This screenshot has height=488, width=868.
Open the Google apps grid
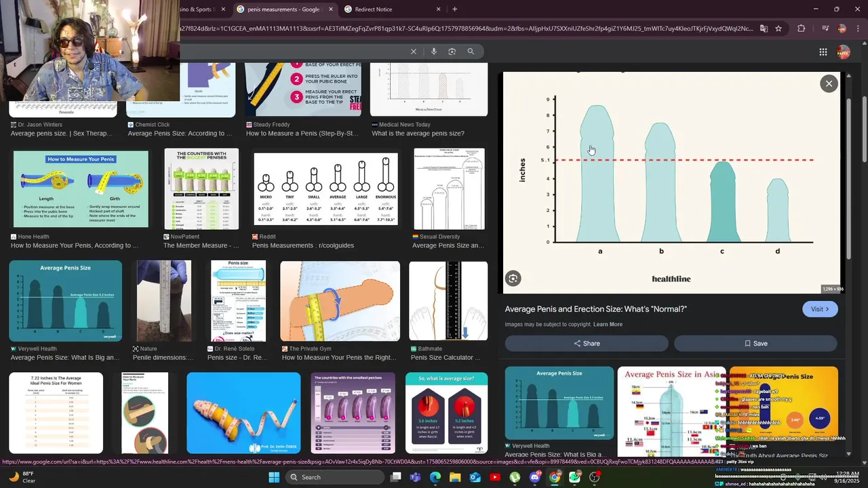point(823,52)
